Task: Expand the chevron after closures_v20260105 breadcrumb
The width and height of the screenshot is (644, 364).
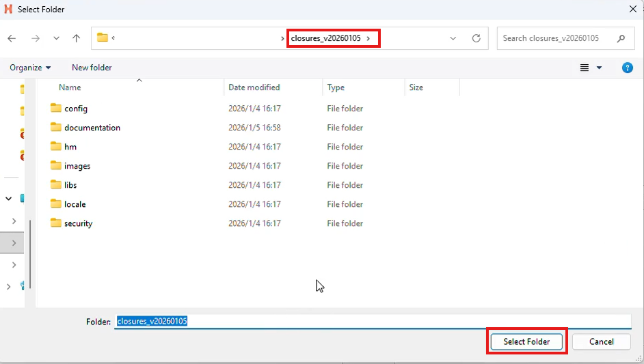Action: (368, 38)
